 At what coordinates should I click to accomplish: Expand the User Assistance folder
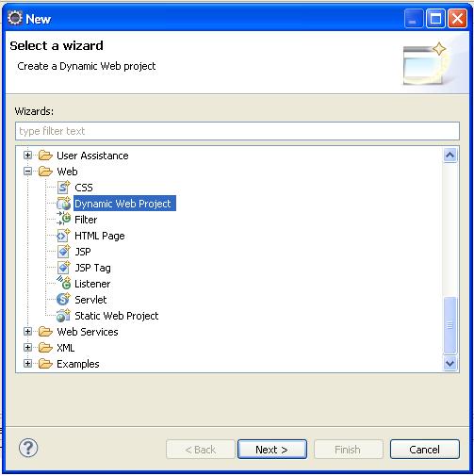click(28, 156)
